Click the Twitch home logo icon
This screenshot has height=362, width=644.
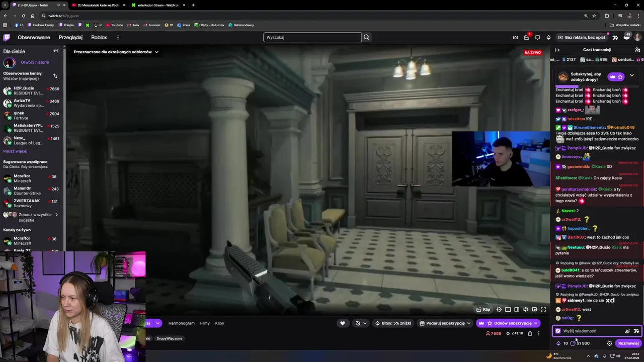tap(7, 37)
